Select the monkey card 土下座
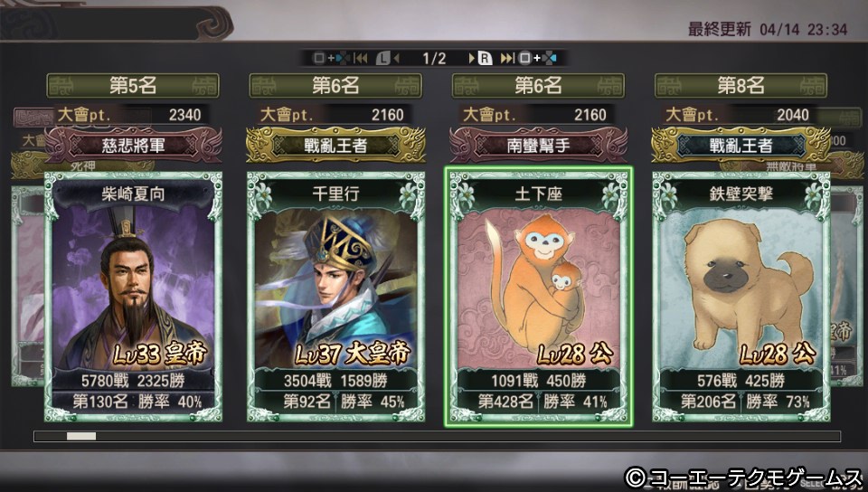The width and height of the screenshot is (868, 492). point(538,297)
